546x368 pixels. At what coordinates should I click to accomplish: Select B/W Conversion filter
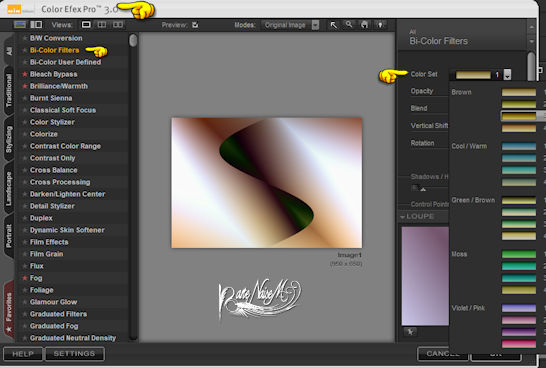pyautogui.click(x=56, y=38)
